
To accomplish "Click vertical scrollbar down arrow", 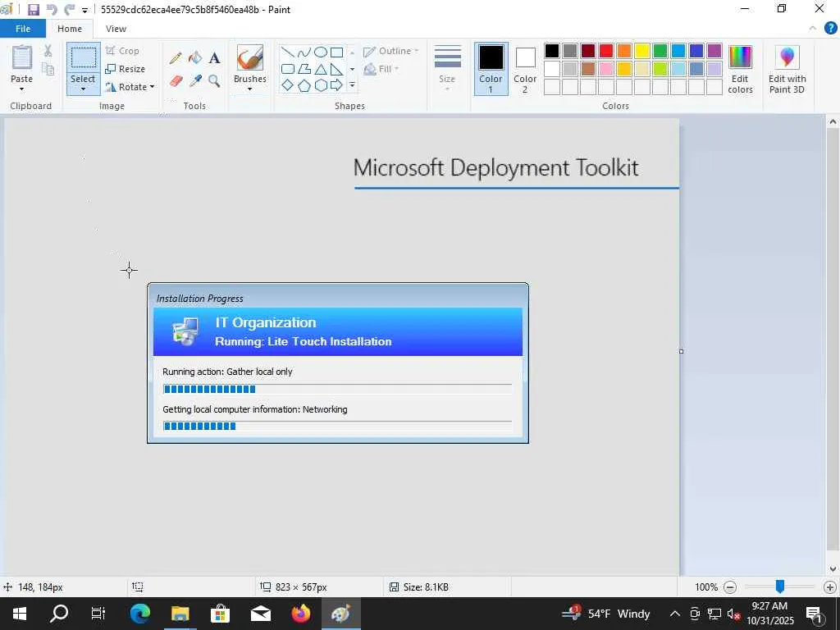I will [x=833, y=569].
